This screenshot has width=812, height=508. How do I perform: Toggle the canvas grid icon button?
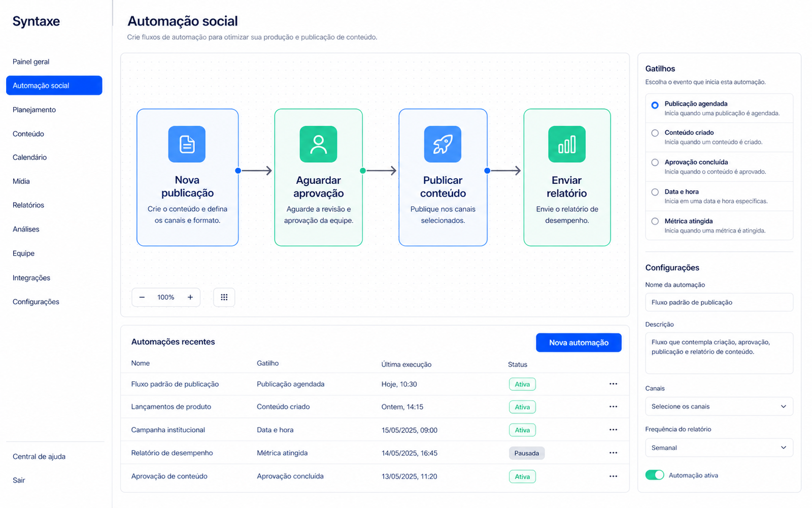click(224, 297)
